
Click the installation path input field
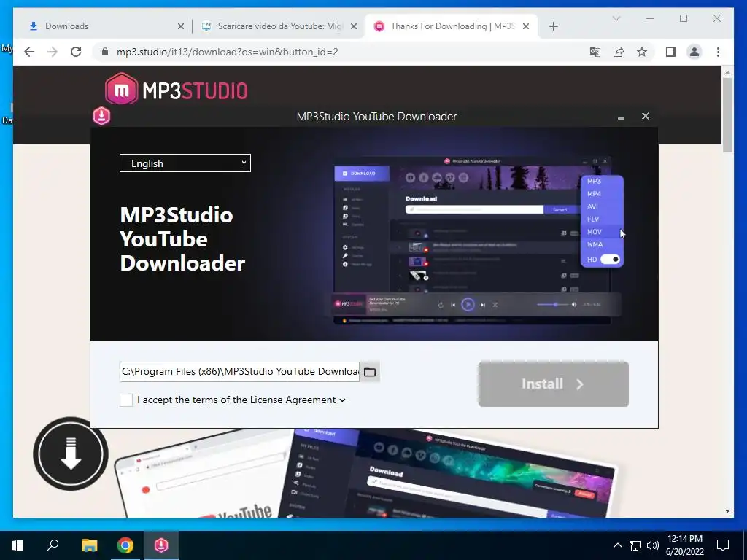239,372
